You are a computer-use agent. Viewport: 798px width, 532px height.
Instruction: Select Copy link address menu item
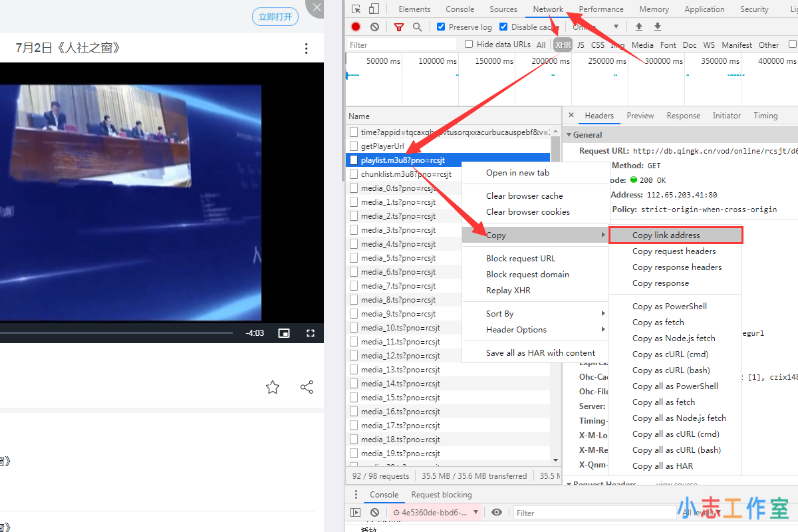pos(675,235)
